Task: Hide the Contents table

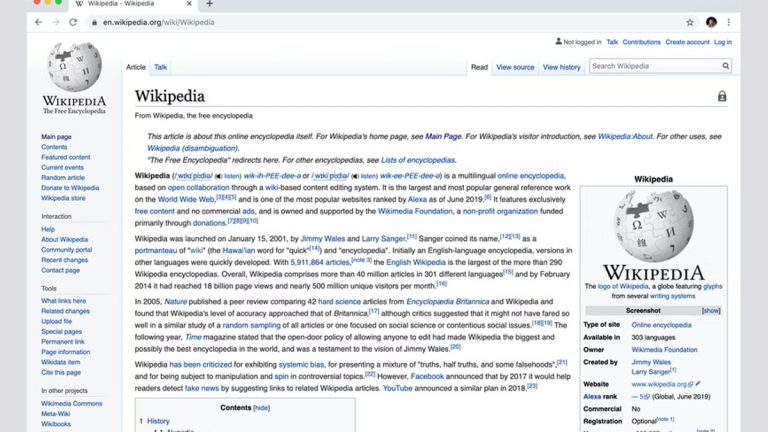Action: tap(262, 408)
